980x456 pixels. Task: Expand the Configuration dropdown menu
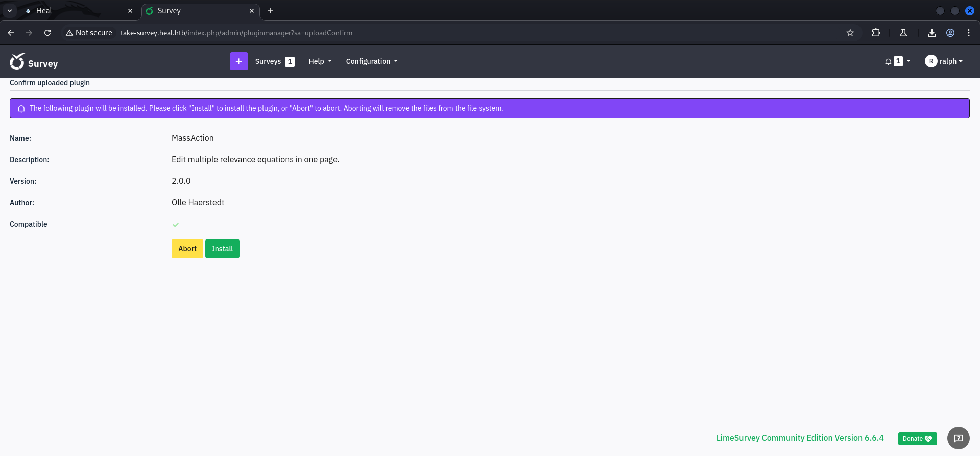click(x=372, y=61)
